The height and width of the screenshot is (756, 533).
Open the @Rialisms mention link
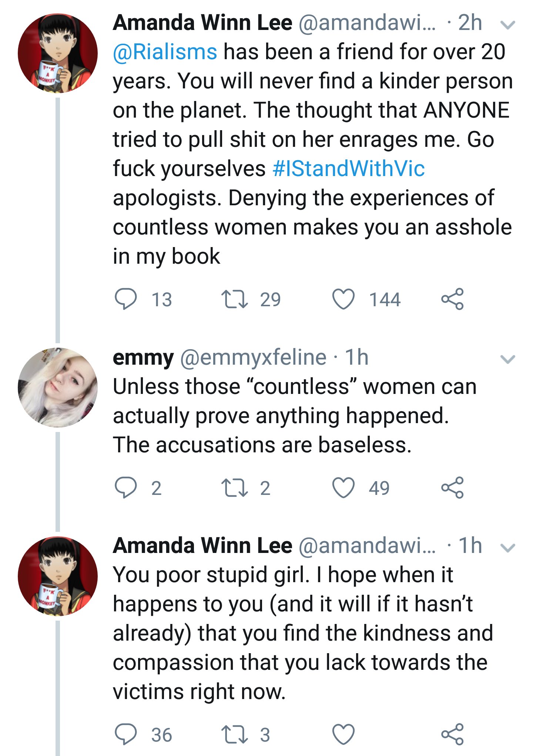(x=165, y=51)
